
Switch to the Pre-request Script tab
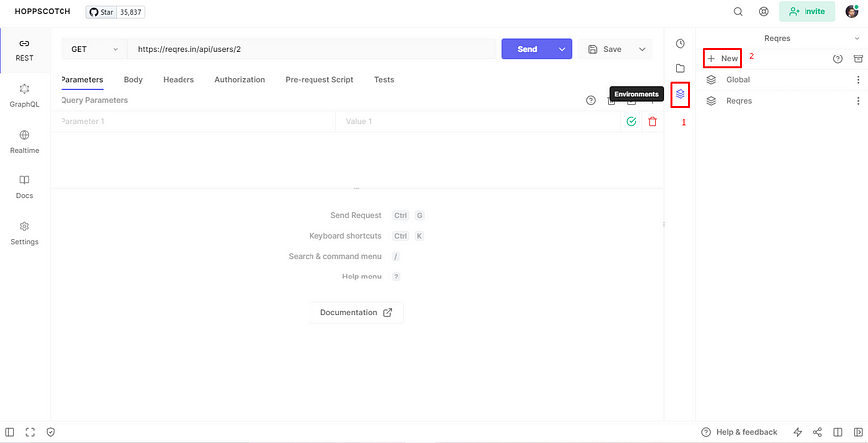(x=319, y=80)
